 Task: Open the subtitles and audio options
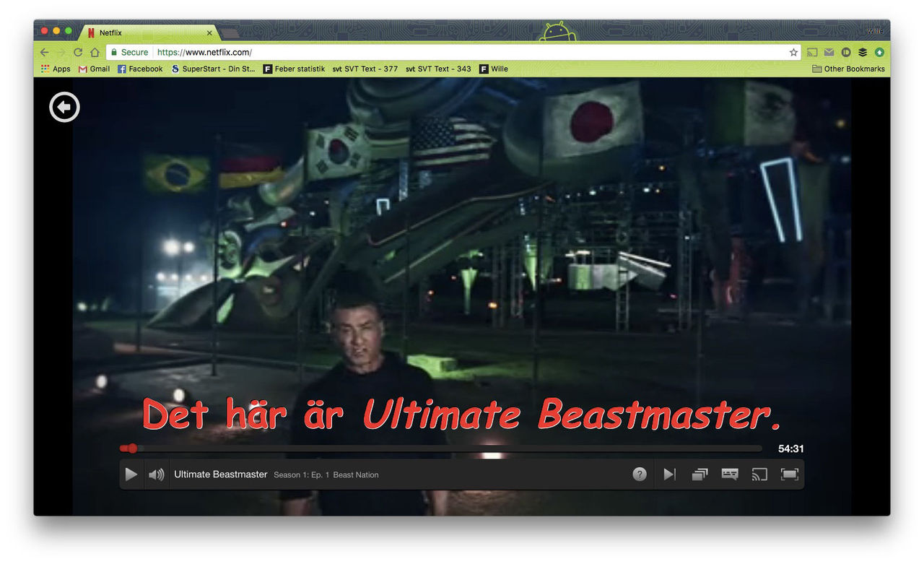[730, 474]
